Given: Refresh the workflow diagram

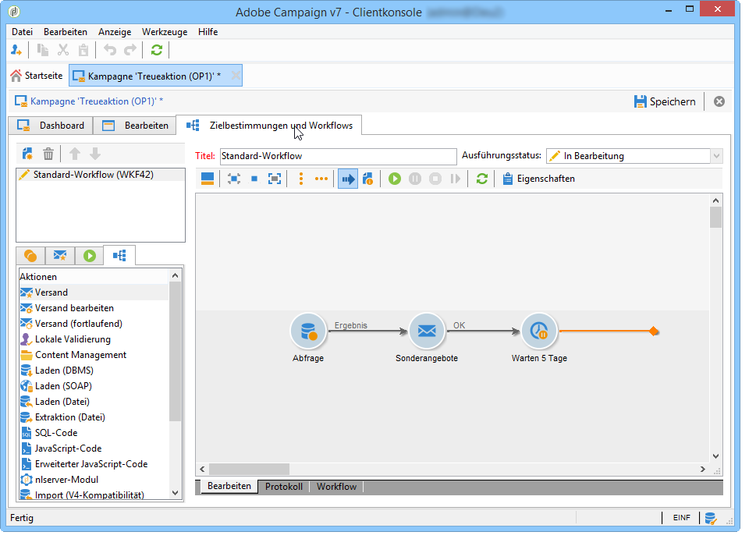Looking at the screenshot, I should point(481,179).
